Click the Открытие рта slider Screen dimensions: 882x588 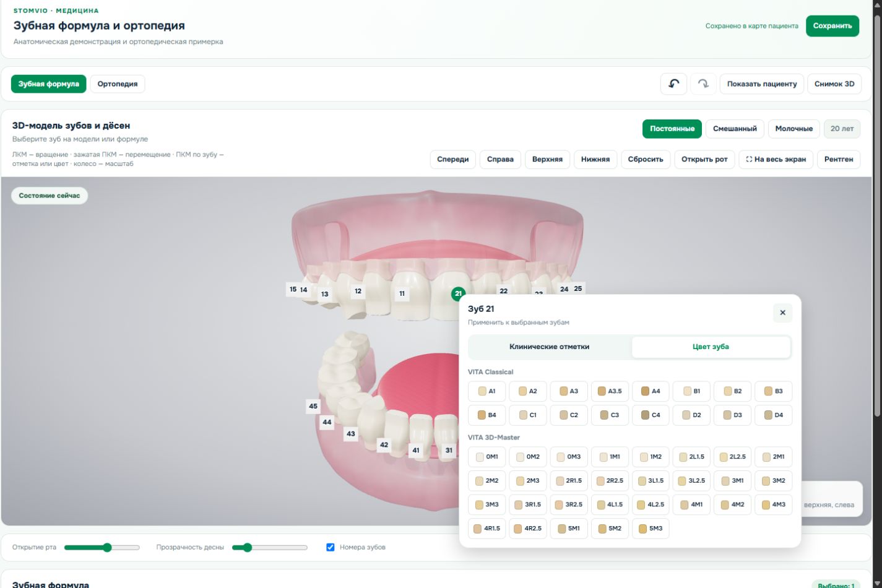pyautogui.click(x=102, y=547)
